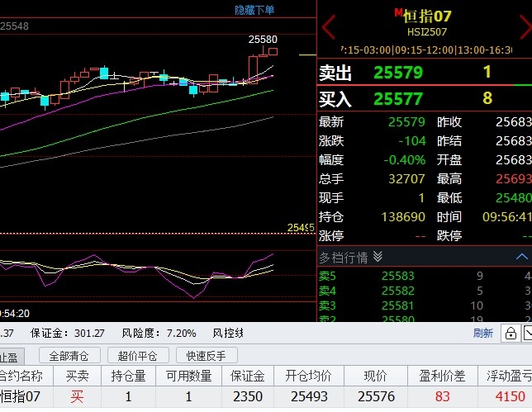
Task: Sort by the 开仓均价 column header
Action: pyautogui.click(x=309, y=376)
